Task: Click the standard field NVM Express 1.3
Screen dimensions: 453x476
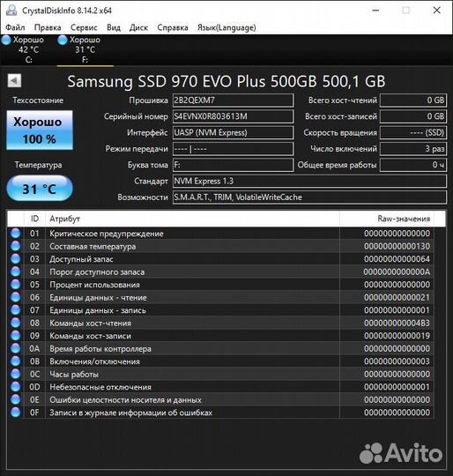Action: 309,182
